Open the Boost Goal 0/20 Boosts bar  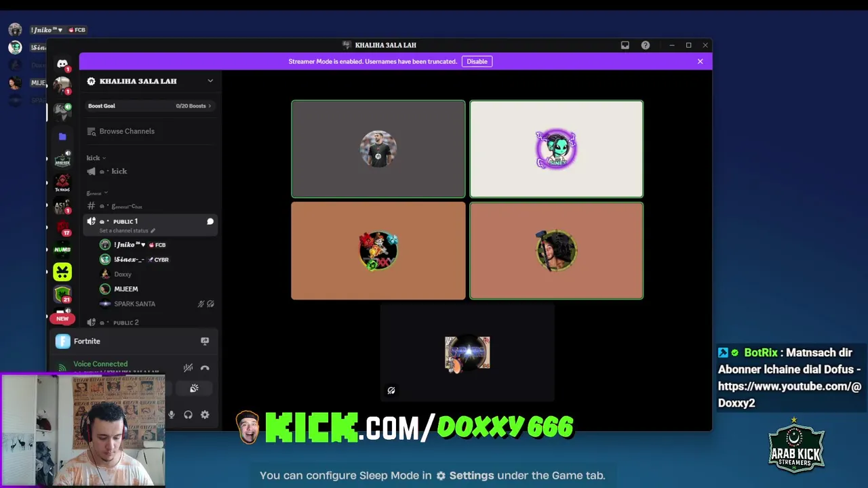click(149, 106)
